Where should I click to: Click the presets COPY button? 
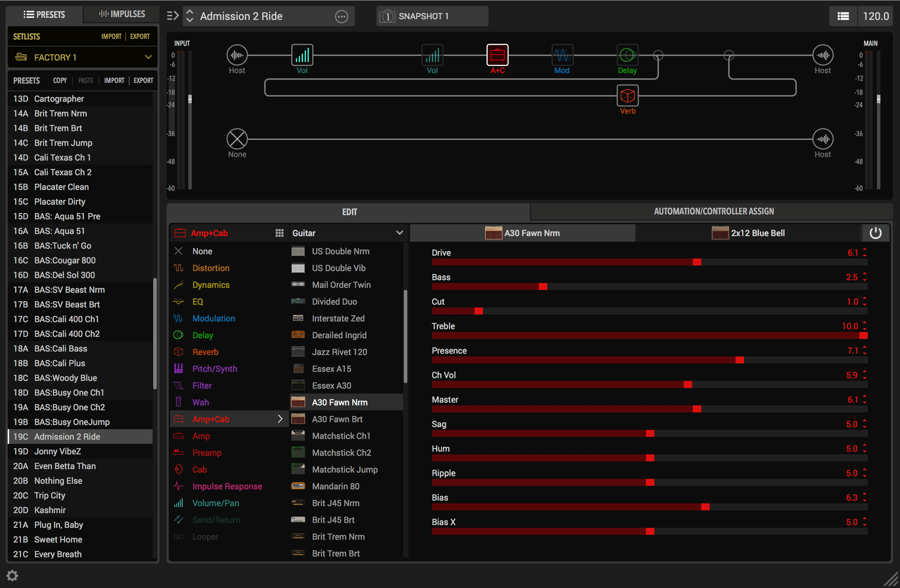click(60, 80)
